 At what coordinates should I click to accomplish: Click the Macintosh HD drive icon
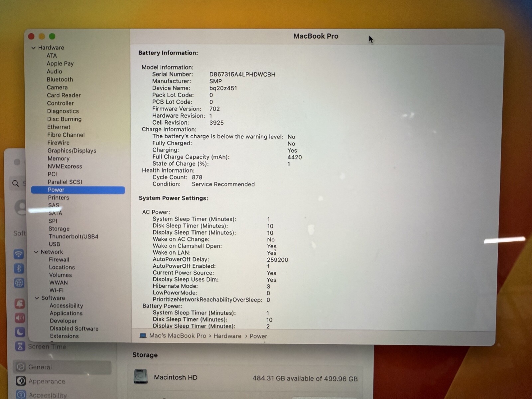coord(140,377)
